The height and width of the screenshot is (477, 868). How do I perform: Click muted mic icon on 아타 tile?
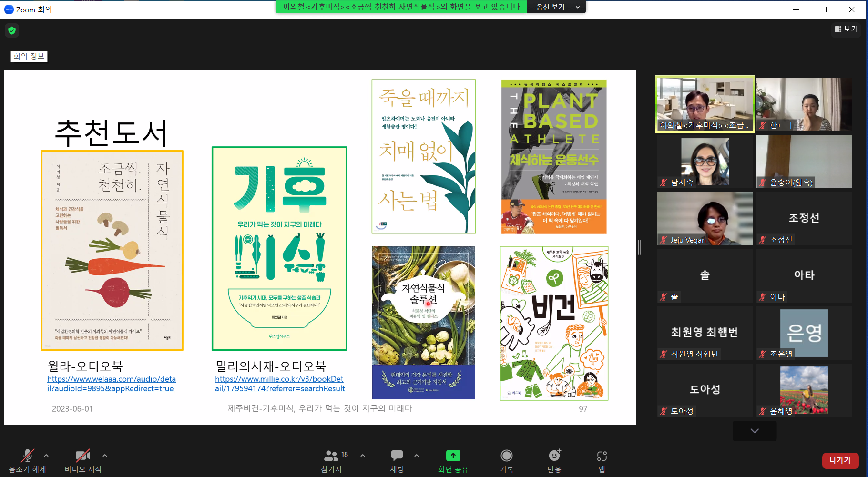click(763, 297)
